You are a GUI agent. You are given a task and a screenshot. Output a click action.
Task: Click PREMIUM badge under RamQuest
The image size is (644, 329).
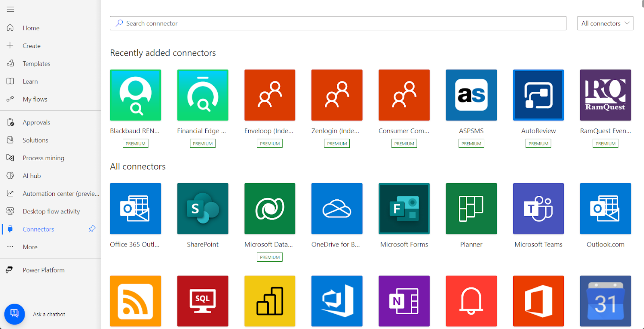[605, 143]
